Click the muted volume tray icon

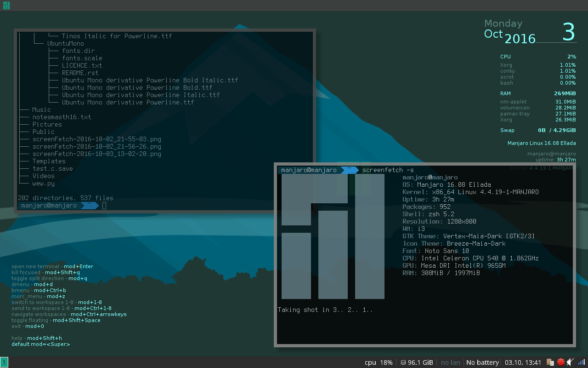click(571, 362)
